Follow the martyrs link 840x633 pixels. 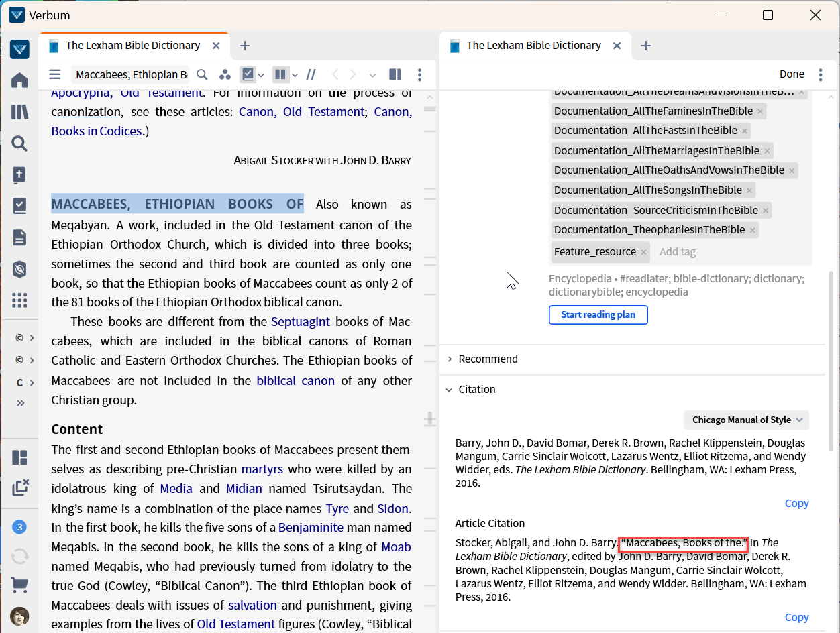tap(262, 469)
